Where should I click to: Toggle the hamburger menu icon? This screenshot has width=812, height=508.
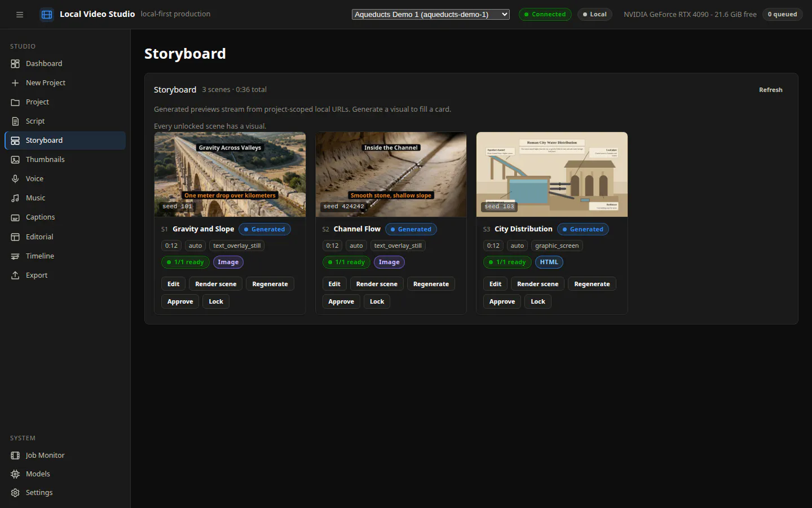tap(20, 15)
